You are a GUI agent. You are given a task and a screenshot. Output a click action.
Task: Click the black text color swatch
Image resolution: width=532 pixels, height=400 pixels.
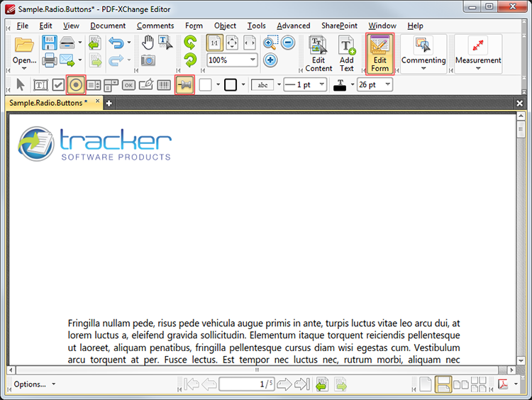point(340,85)
